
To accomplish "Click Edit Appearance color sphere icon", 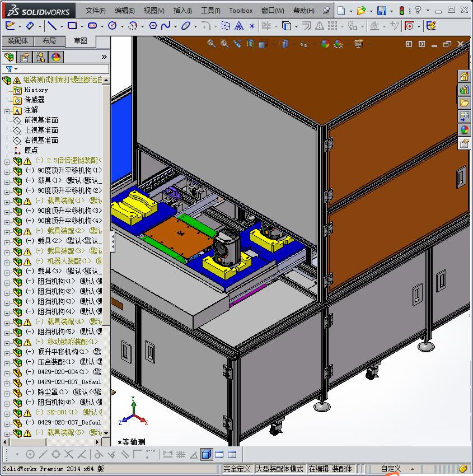I will click(x=325, y=44).
